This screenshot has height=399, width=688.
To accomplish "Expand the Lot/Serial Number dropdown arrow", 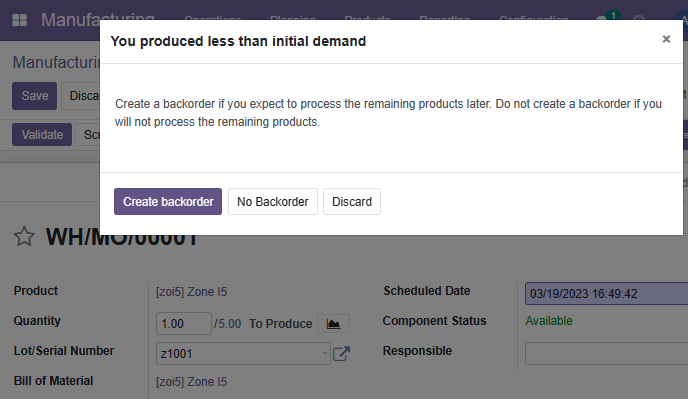I will (x=324, y=353).
